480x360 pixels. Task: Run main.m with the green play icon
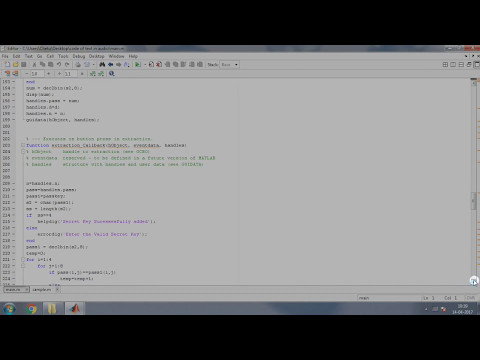pos(137,64)
